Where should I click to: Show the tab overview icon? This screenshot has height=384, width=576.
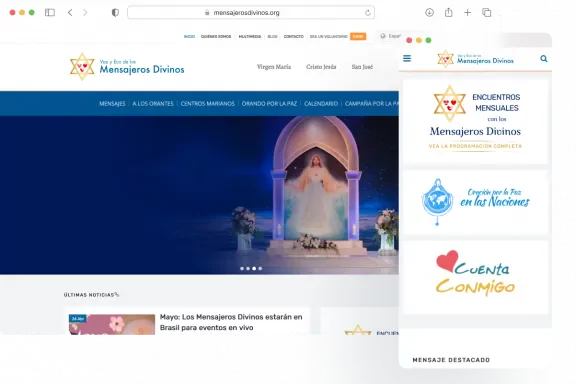pyautogui.click(x=486, y=12)
